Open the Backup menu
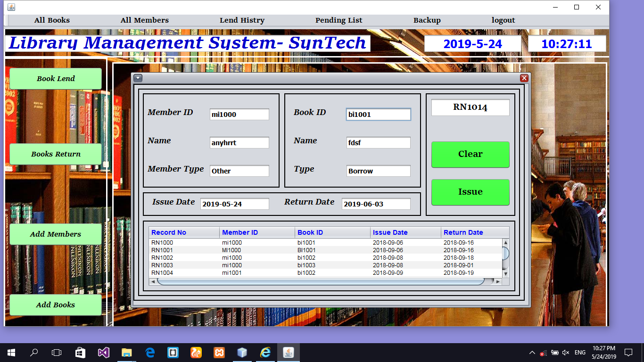The height and width of the screenshot is (362, 644). point(427,20)
